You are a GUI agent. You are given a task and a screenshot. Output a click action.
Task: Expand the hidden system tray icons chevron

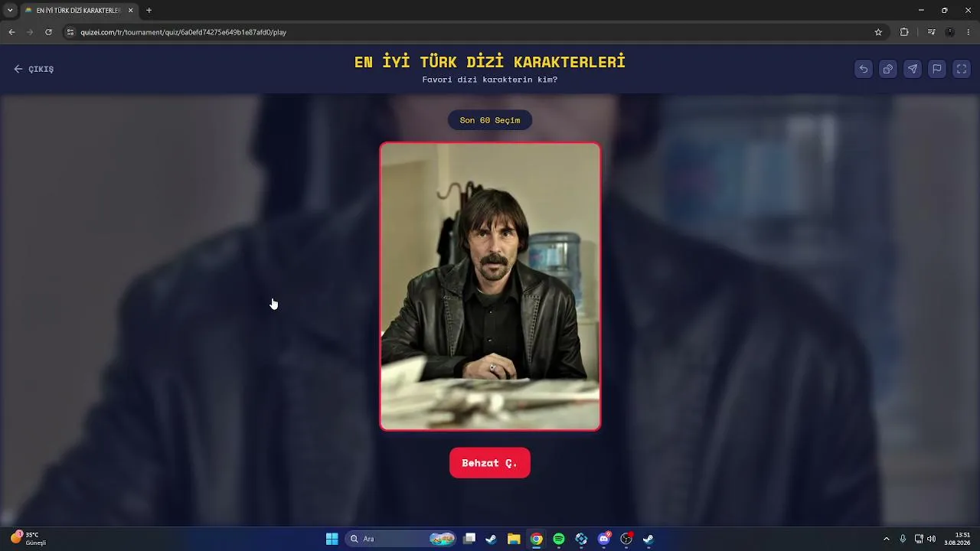[x=887, y=539]
